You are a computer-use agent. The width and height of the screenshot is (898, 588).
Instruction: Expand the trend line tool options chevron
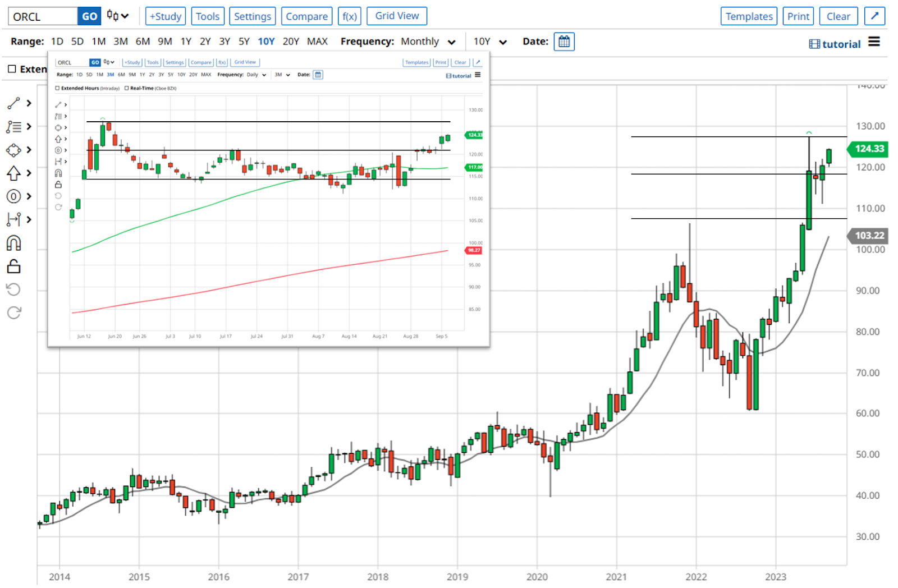coord(29,103)
